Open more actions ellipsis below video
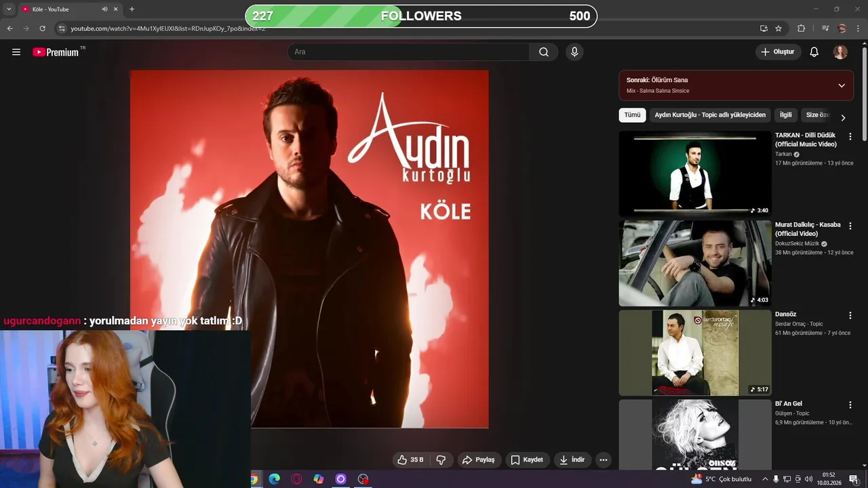The height and width of the screenshot is (488, 868). (x=604, y=460)
